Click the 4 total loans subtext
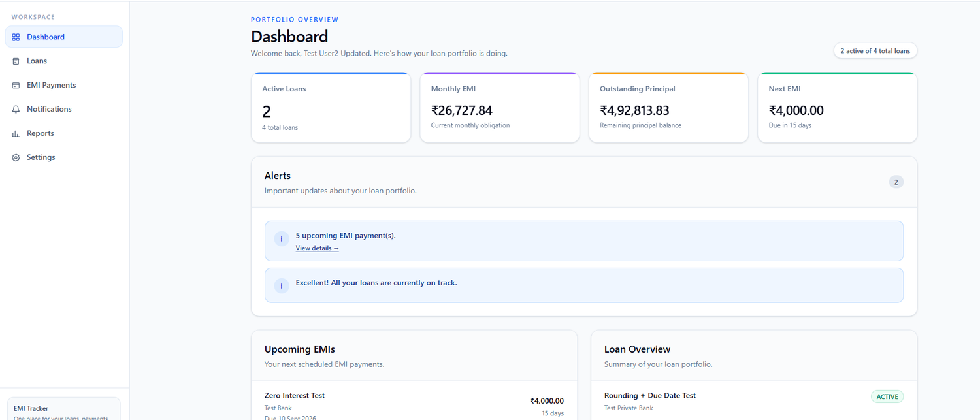This screenshot has height=420, width=980. click(x=280, y=127)
